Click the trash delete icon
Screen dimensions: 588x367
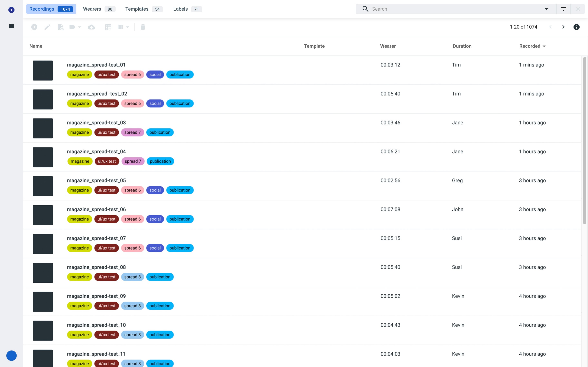click(x=143, y=27)
